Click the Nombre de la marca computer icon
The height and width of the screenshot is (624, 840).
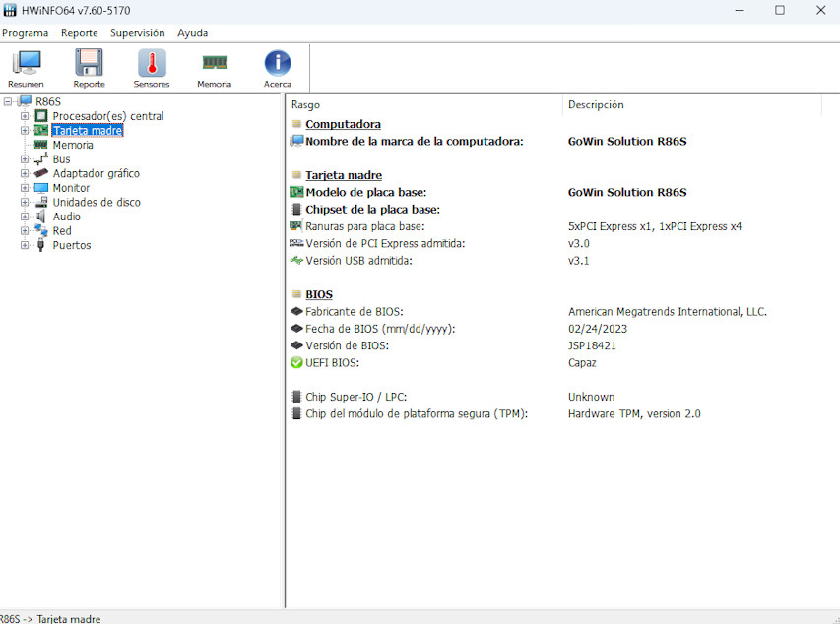(296, 141)
